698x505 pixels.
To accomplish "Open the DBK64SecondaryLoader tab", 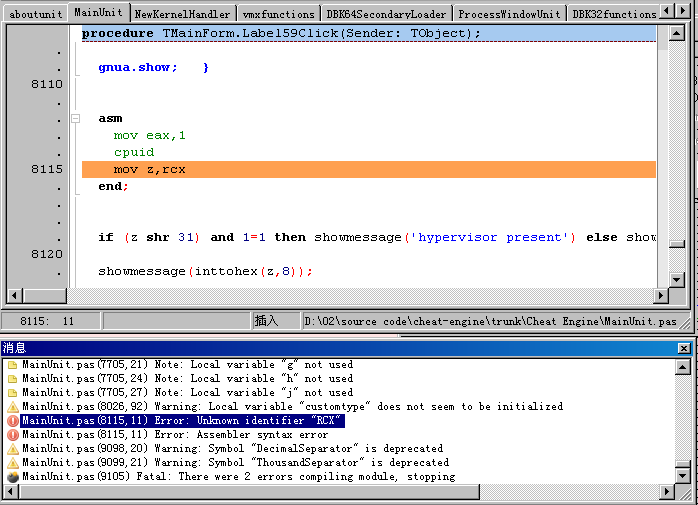I will coord(386,14).
